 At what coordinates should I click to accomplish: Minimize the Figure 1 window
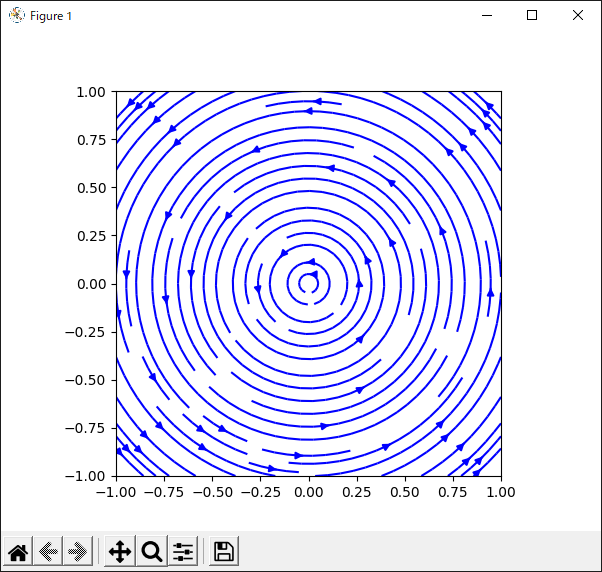[487, 15]
